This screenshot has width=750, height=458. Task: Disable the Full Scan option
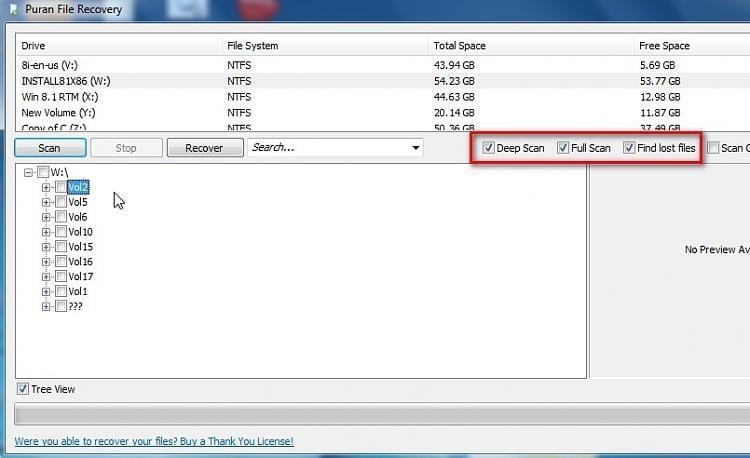click(x=563, y=148)
